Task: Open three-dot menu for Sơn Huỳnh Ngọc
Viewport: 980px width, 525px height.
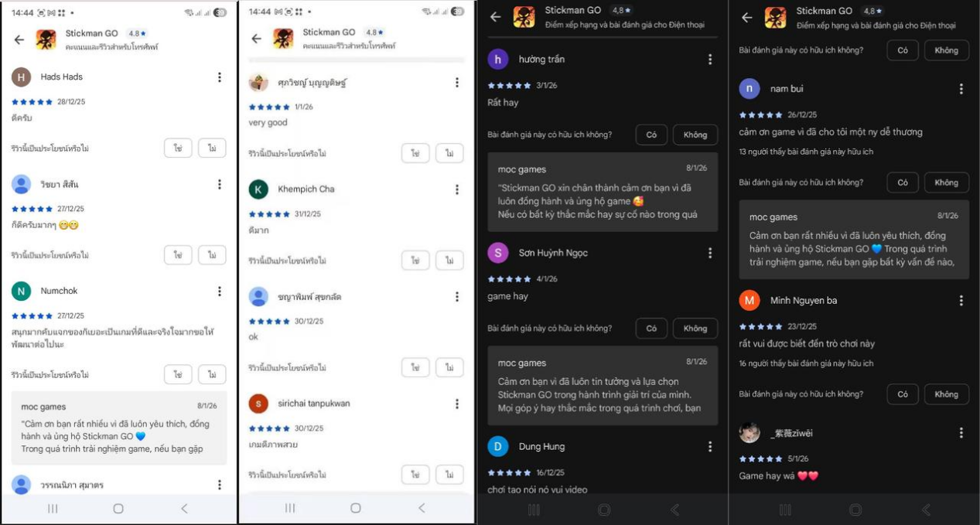Action: (710, 253)
